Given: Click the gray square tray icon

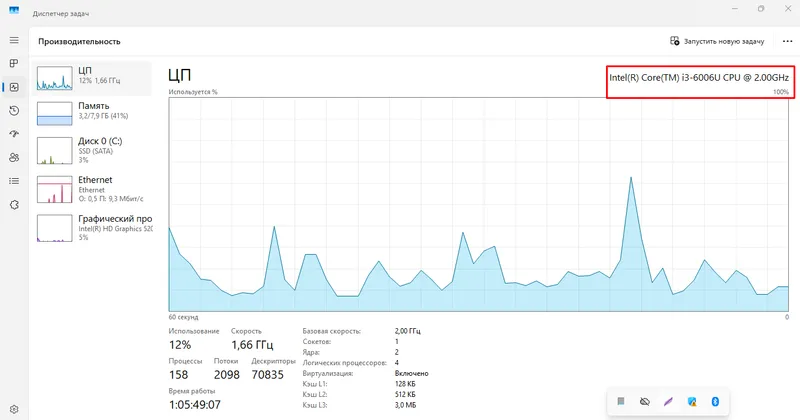Looking at the screenshot, I should click(x=621, y=402).
